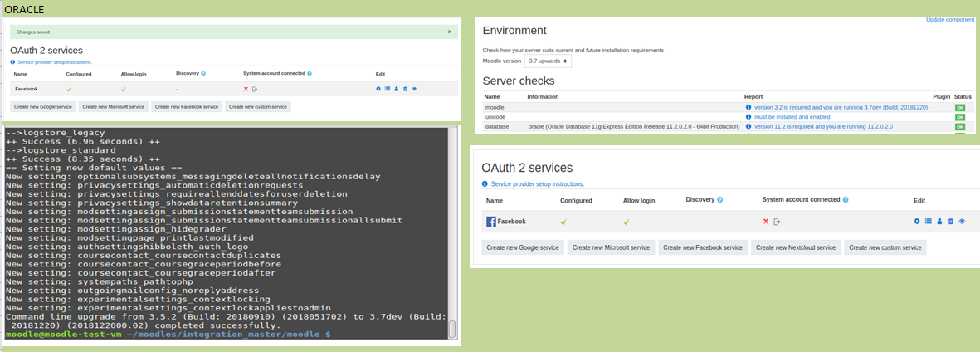This screenshot has width=980, height=352.
Task: Create new custom service beside Nextcloud button
Action: click(885, 247)
